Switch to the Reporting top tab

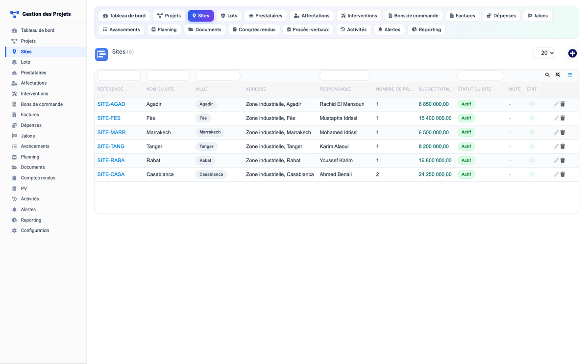(x=426, y=29)
